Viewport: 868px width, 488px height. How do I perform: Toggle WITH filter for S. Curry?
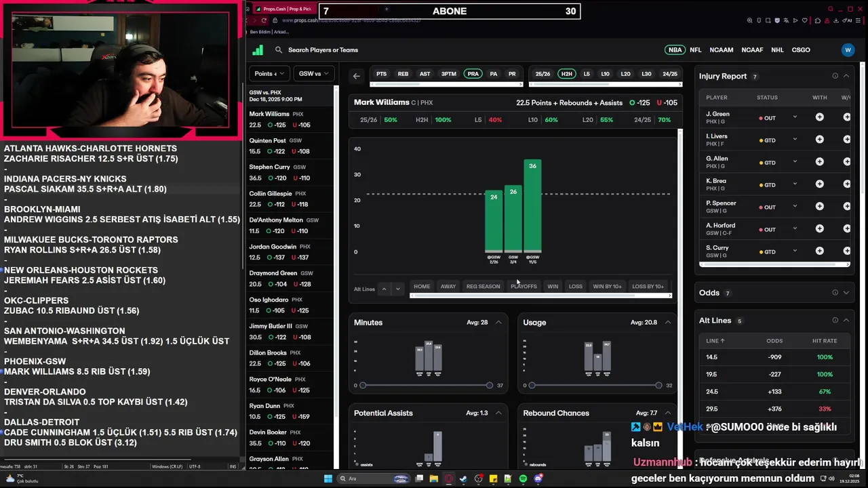pyautogui.click(x=820, y=251)
